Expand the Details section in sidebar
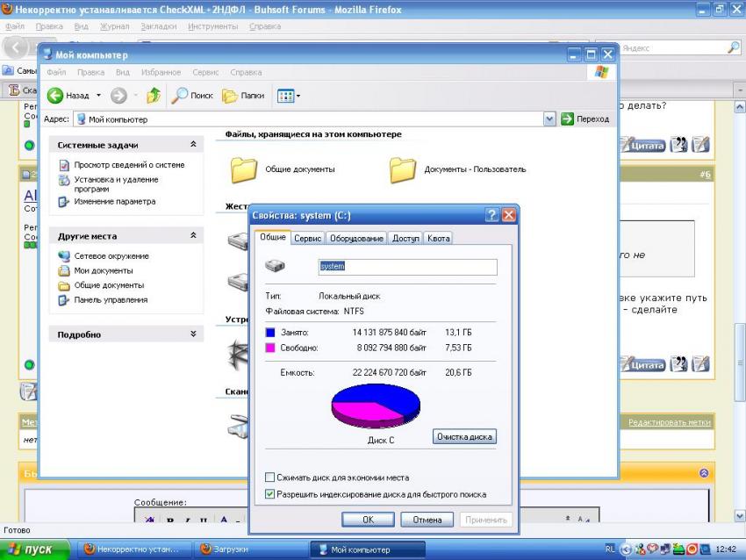Image resolution: width=746 pixels, height=560 pixels. [193, 334]
